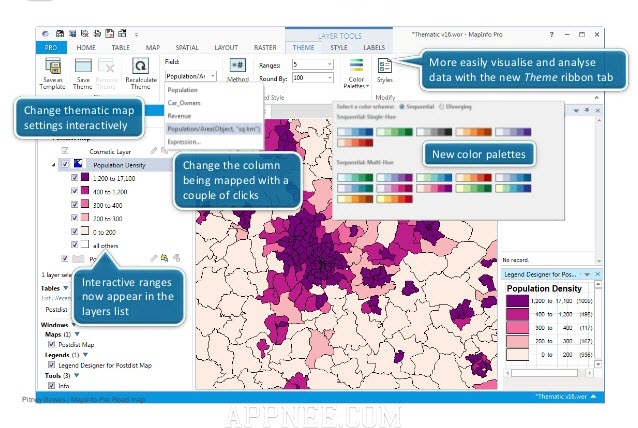Image resolution: width=638 pixels, height=428 pixels.
Task: Pick the blue single-hue sequential palette
Action: point(355,132)
